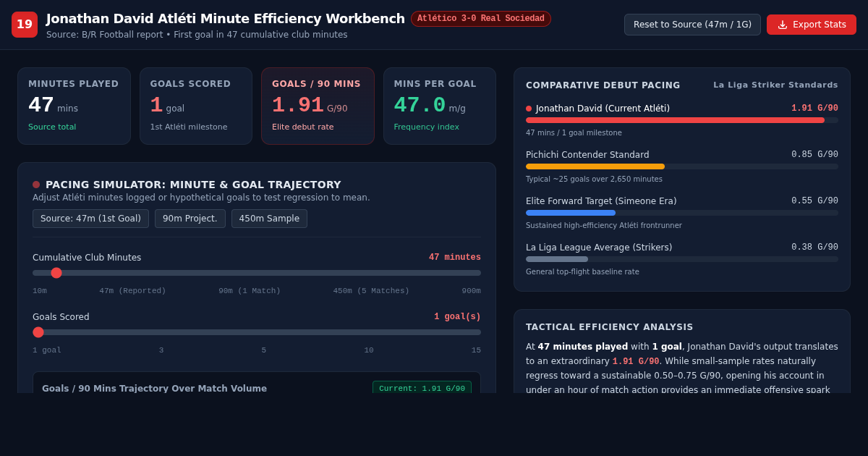This screenshot has width=868, height=456.
Task: Click the 450m (5 Matches) tick label
Action: tap(371, 291)
